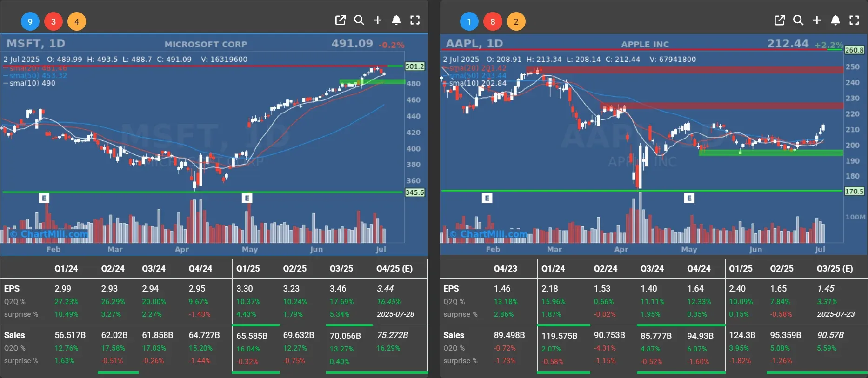Add AAPL with the plus icon

[x=817, y=20]
